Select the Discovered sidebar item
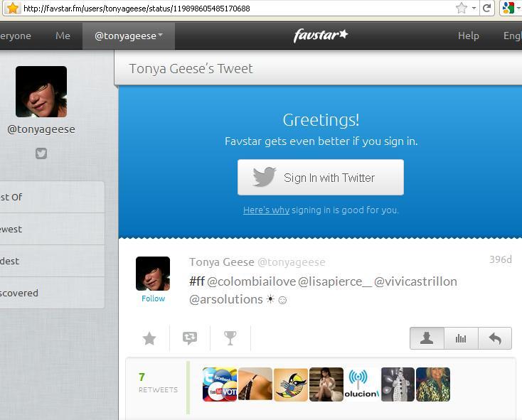Image resolution: width=522 pixels, height=420 pixels. click(x=52, y=293)
